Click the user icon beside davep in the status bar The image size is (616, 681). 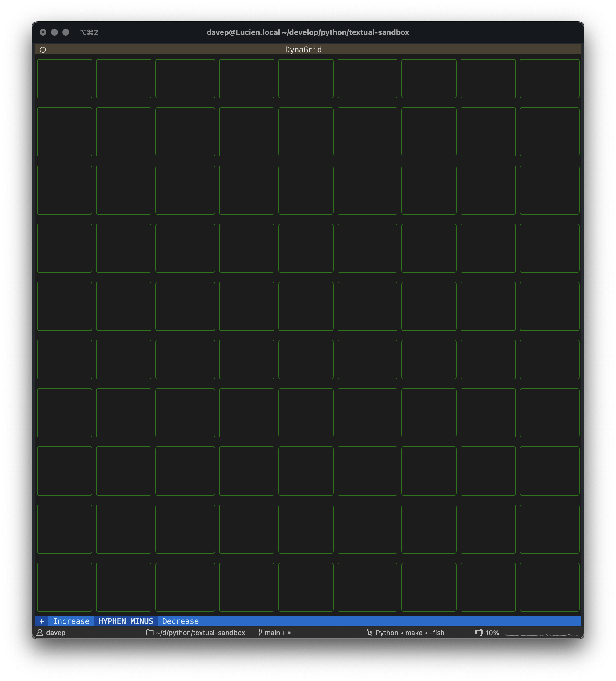click(x=40, y=633)
